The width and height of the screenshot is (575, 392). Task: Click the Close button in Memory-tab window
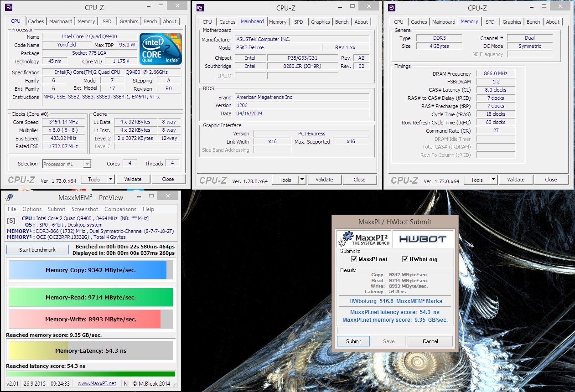point(551,180)
